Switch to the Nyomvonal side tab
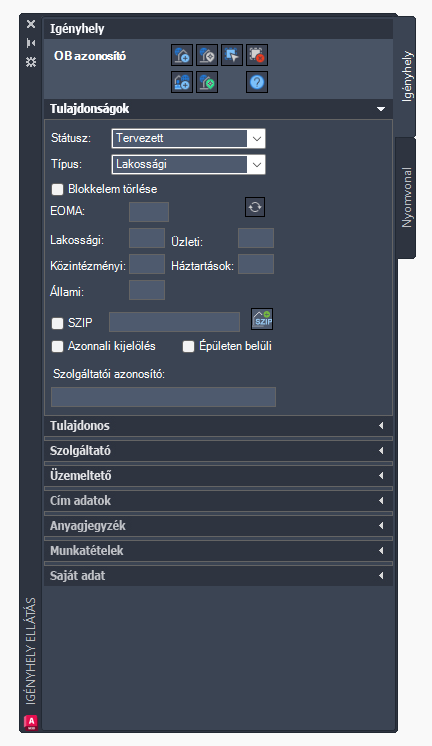 (406, 197)
